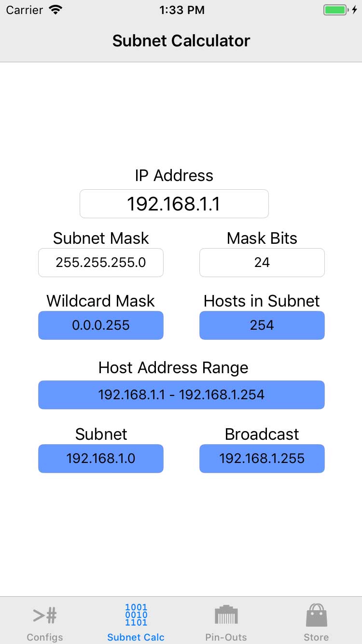Tap the Host Address Range blue box
Screen dimensions: 362x644
181,395
